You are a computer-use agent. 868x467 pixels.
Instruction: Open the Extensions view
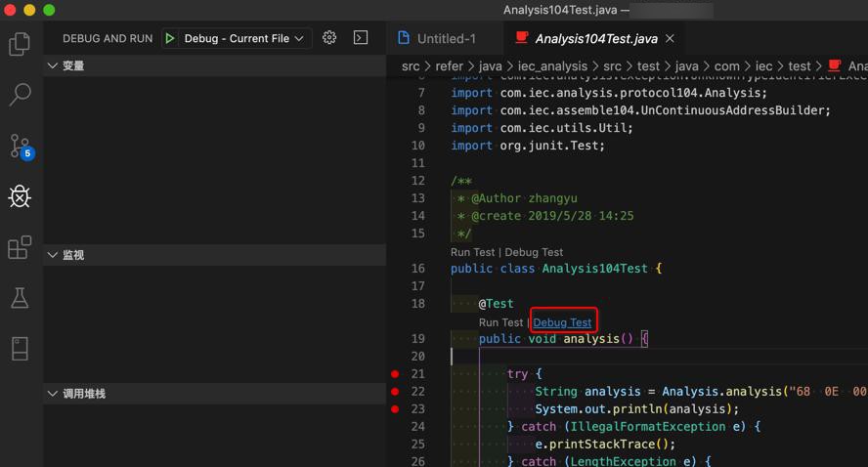[x=20, y=247]
